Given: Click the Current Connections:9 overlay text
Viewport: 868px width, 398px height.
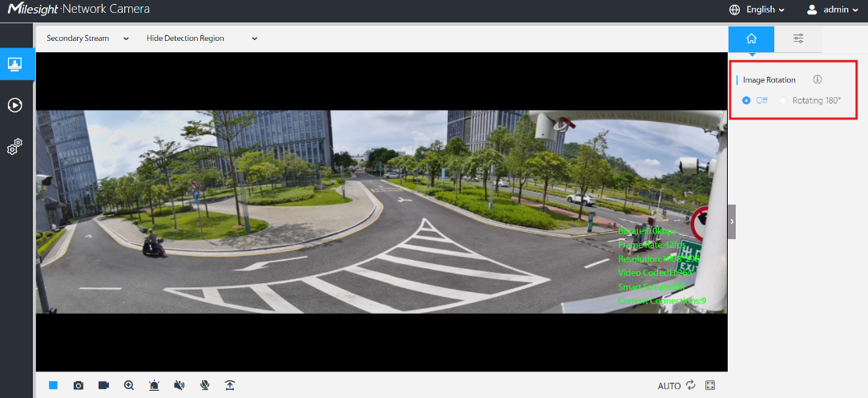Looking at the screenshot, I should (x=662, y=301).
